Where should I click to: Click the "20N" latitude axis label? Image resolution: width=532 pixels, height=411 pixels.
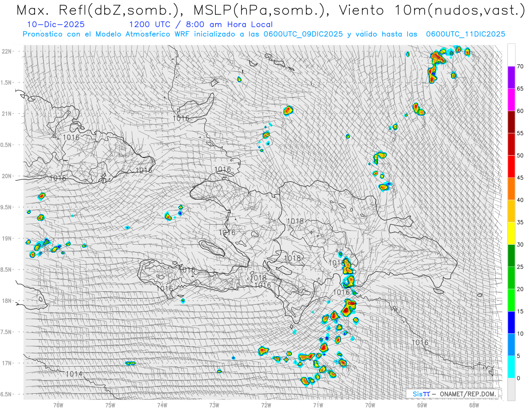[7, 176]
